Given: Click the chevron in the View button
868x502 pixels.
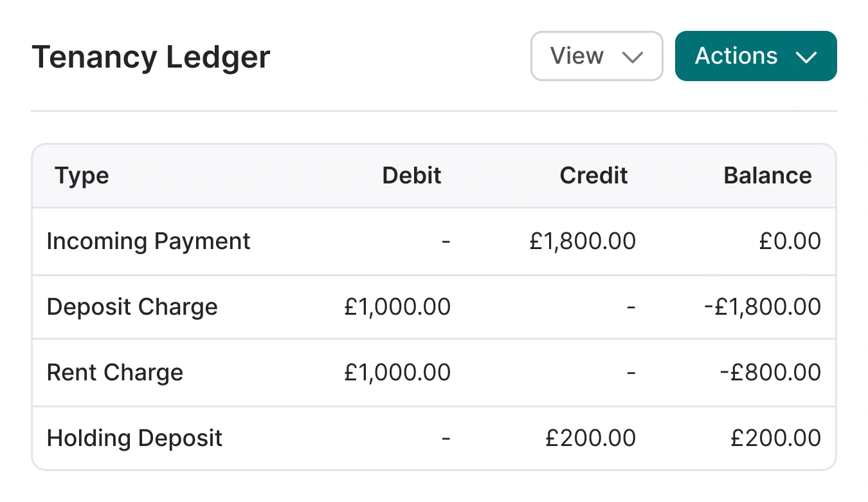Looking at the screenshot, I should (x=633, y=57).
